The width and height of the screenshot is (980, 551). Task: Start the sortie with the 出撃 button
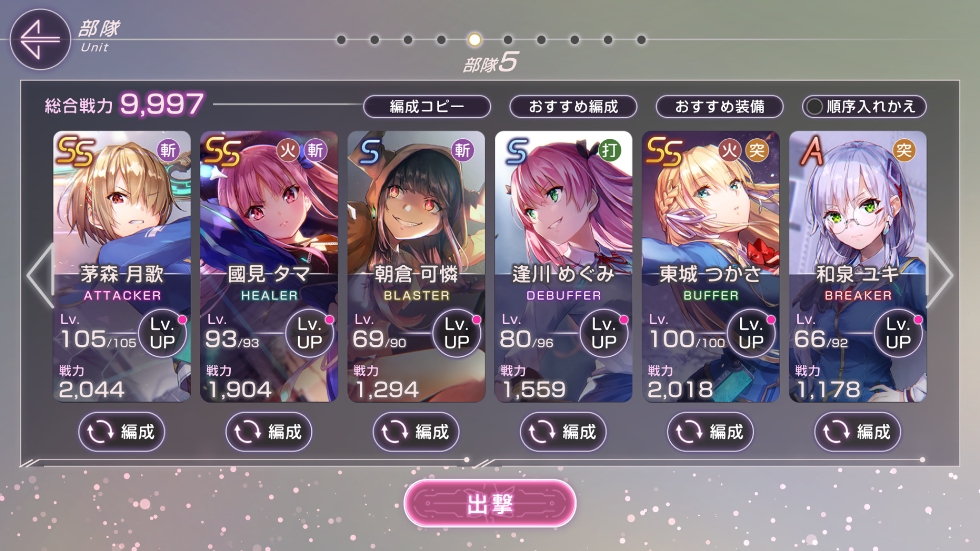point(490,504)
